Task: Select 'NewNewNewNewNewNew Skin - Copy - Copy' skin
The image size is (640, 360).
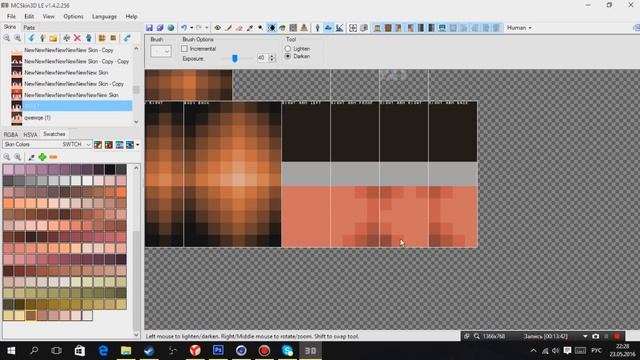Action: 76,61
